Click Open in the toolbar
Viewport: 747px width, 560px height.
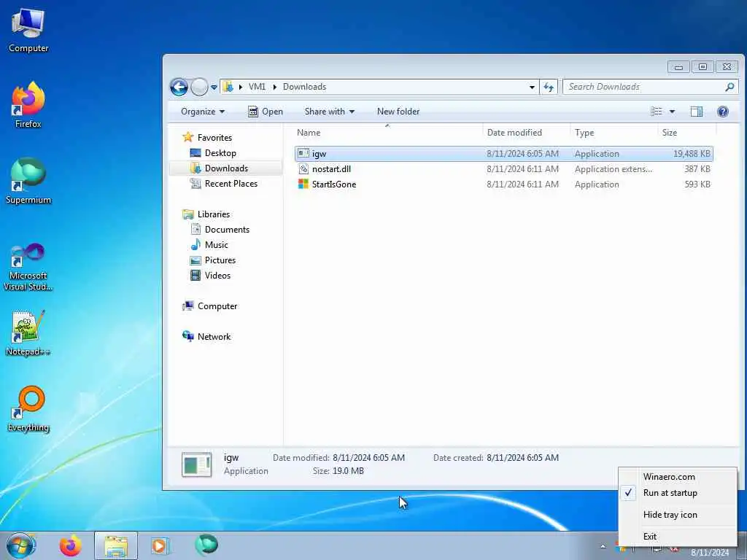266,112
